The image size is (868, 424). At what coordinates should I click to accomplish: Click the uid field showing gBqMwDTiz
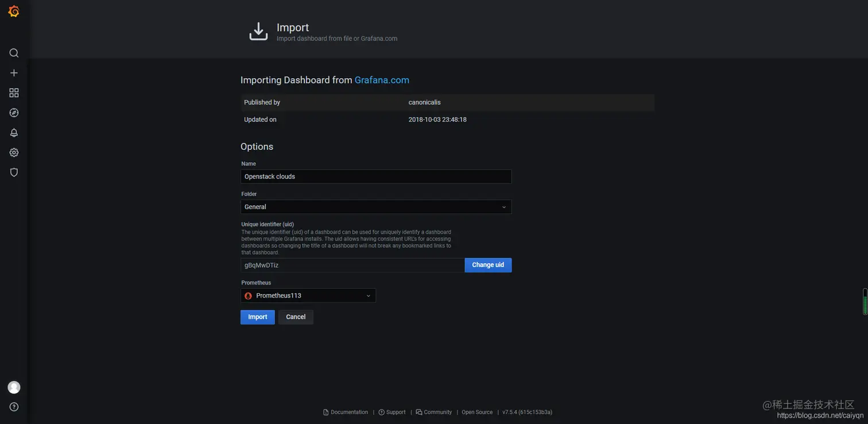point(352,265)
